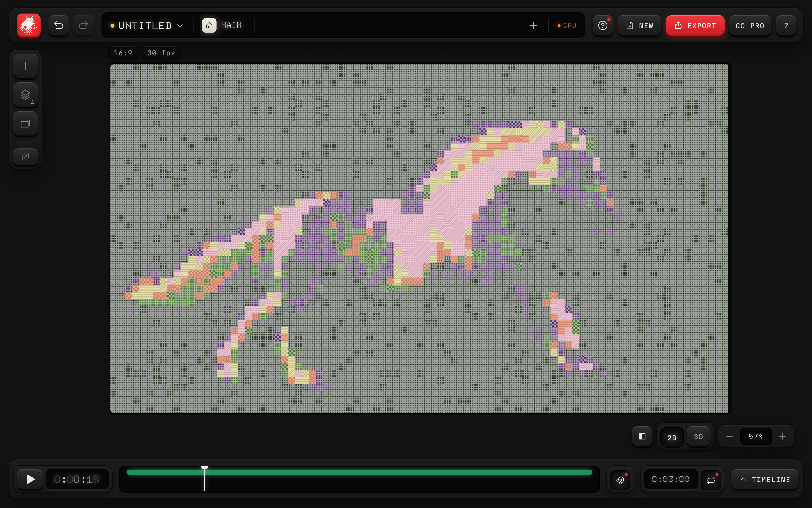
Task: Open the help circle with notification dot
Action: point(603,26)
